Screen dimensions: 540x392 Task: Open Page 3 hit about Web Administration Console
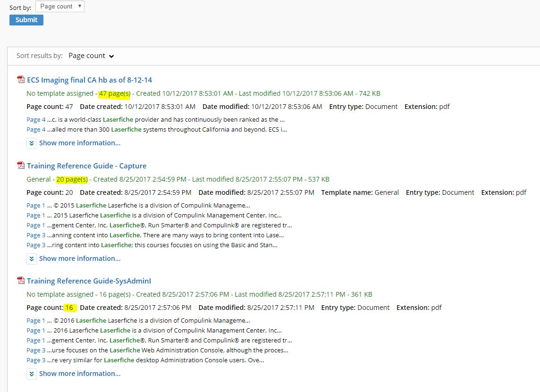(x=36, y=350)
